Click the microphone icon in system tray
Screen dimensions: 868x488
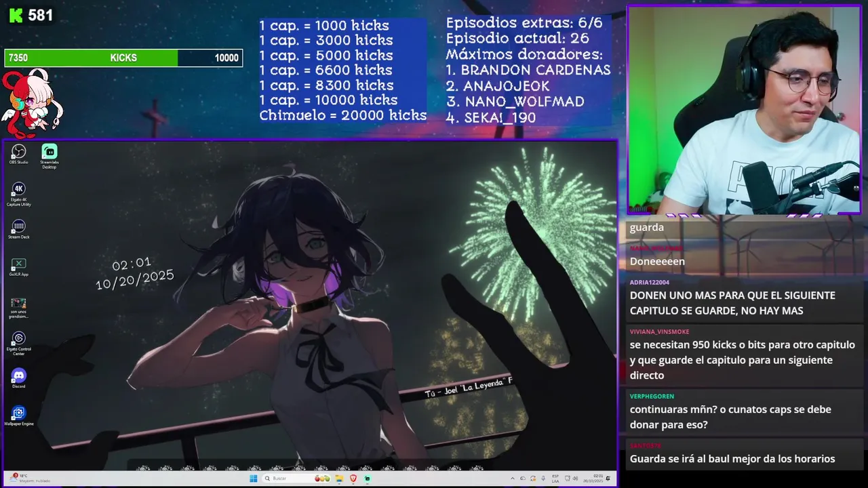(543, 479)
